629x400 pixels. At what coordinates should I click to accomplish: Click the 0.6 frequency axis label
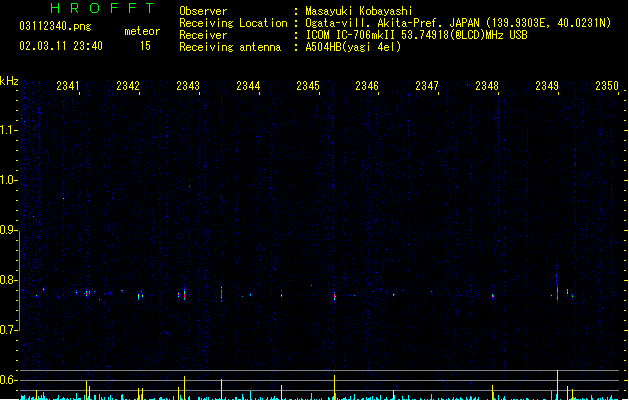coord(8,380)
